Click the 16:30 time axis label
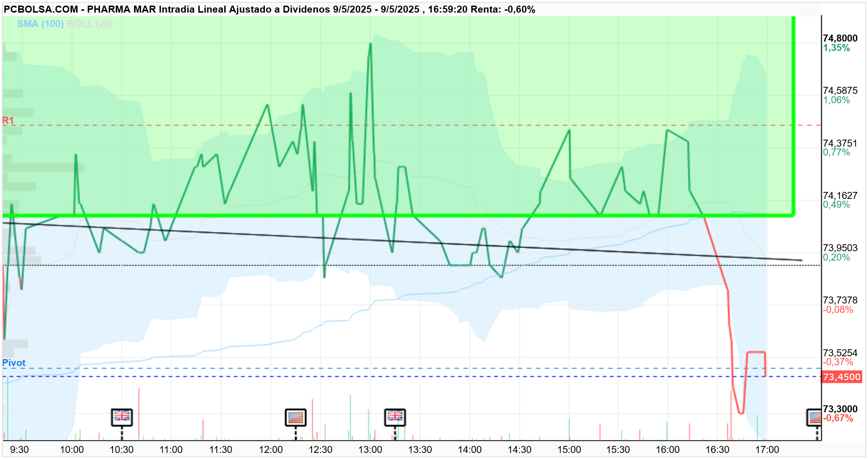The height and width of the screenshot is (459, 868). pyautogui.click(x=718, y=450)
